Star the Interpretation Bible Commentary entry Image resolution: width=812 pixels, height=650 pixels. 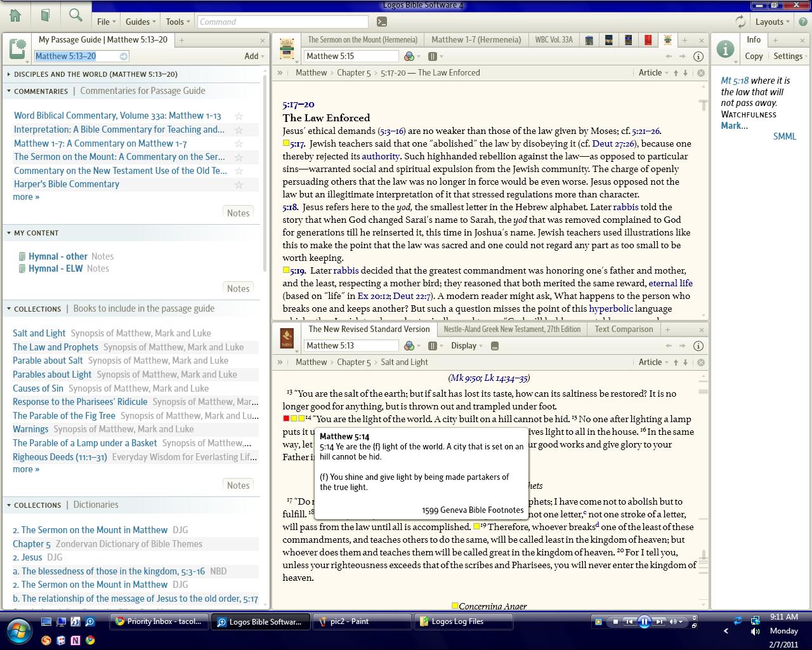(239, 130)
